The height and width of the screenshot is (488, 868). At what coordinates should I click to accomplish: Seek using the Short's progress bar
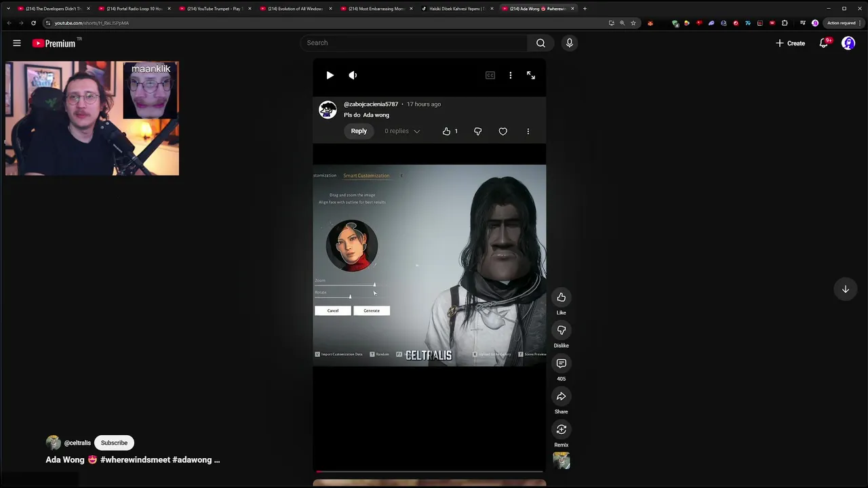point(429,471)
